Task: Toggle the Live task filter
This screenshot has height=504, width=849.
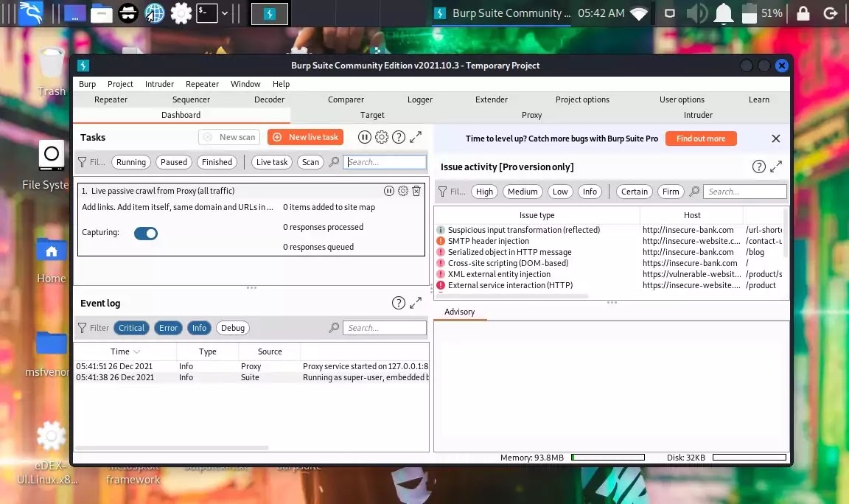Action: [272, 162]
